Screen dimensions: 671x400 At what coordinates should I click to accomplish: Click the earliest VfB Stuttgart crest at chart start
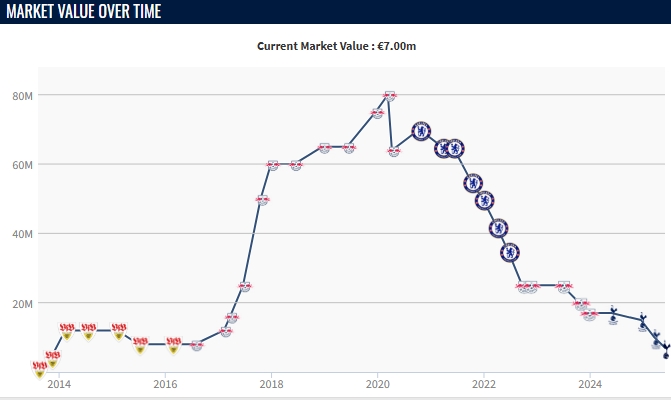coord(39,370)
